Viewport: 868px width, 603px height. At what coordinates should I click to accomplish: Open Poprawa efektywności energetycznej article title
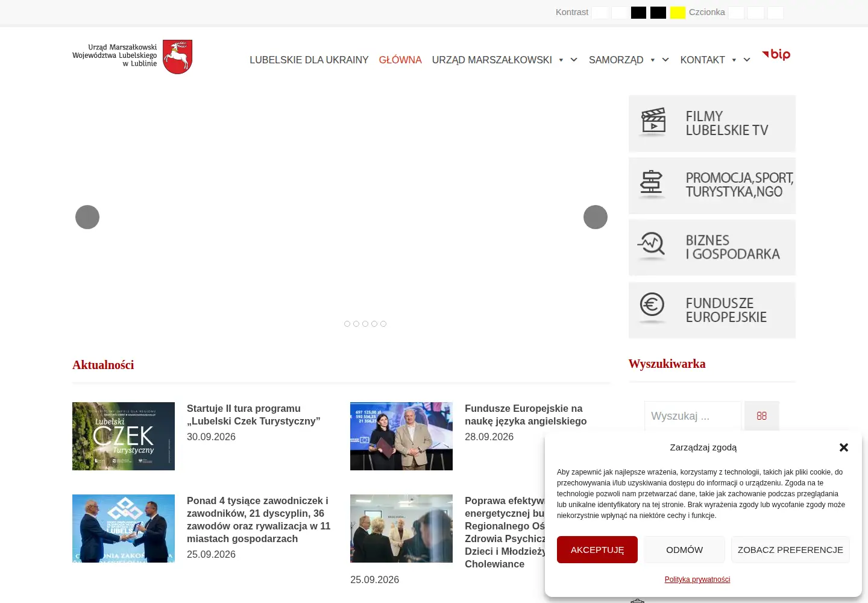[x=505, y=532]
